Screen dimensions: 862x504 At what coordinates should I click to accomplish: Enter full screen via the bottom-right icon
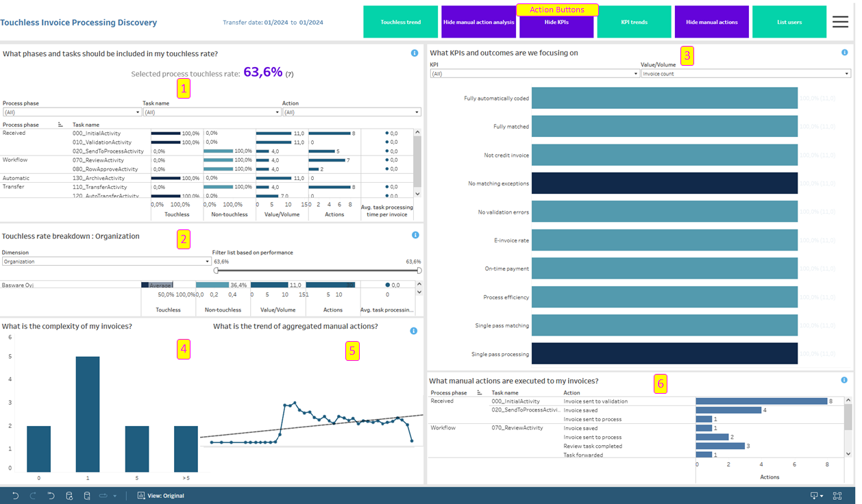[837, 494]
